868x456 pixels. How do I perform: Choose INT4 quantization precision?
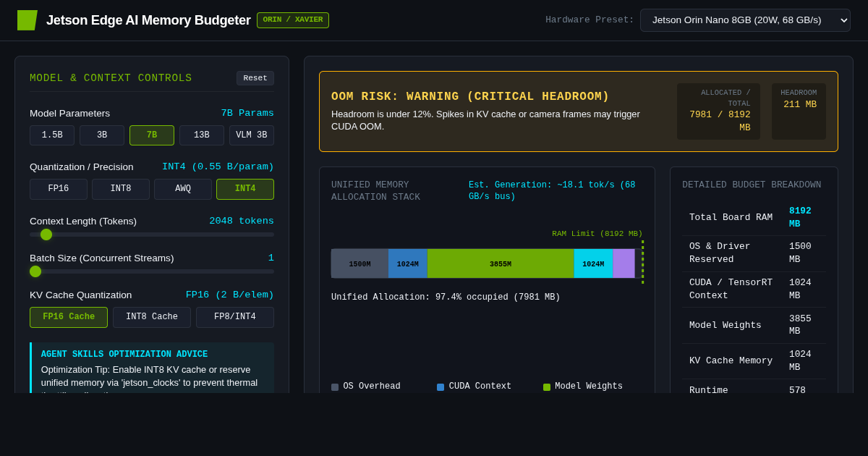pyautogui.click(x=245, y=189)
